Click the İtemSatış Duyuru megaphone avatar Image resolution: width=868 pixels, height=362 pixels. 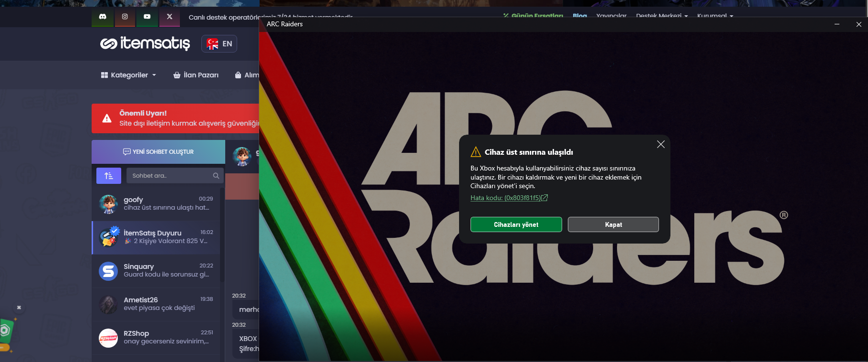coord(109,237)
